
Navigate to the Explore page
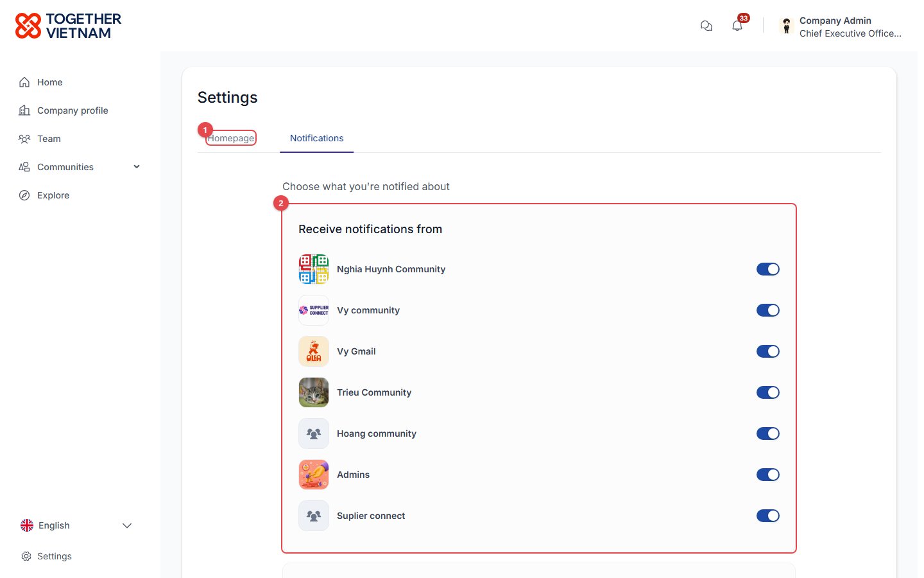coord(53,195)
